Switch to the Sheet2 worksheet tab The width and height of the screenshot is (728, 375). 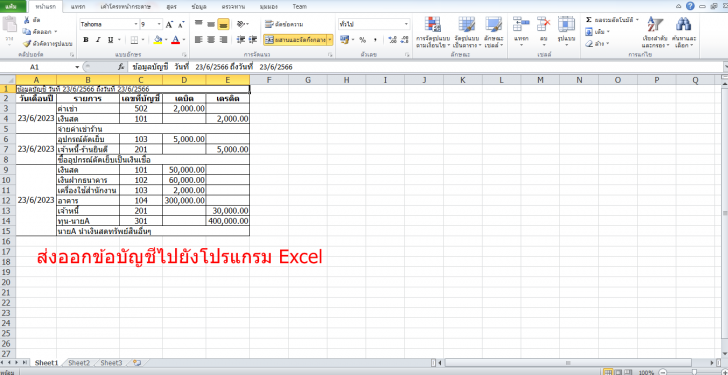79,362
